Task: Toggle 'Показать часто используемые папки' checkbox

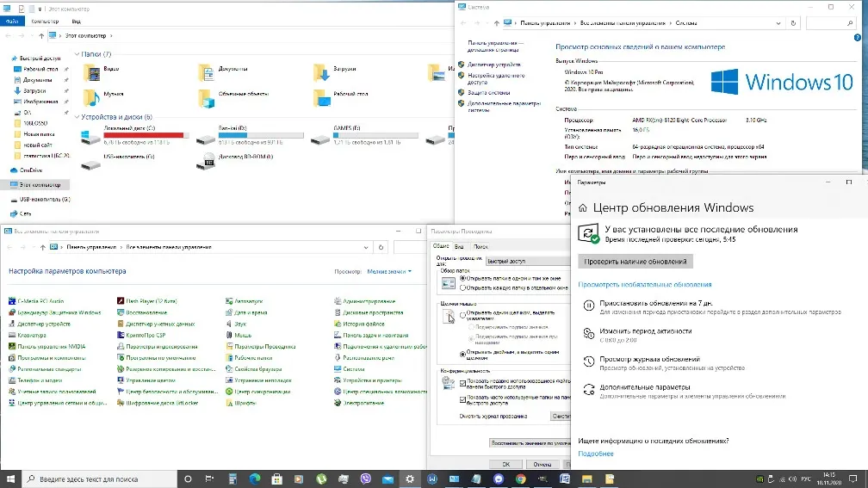Action: [x=462, y=399]
